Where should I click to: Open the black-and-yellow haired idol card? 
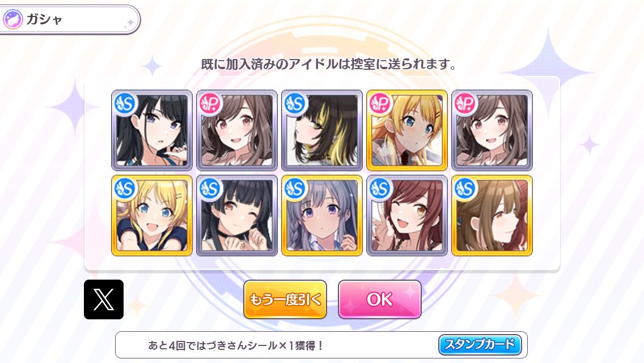(322, 130)
